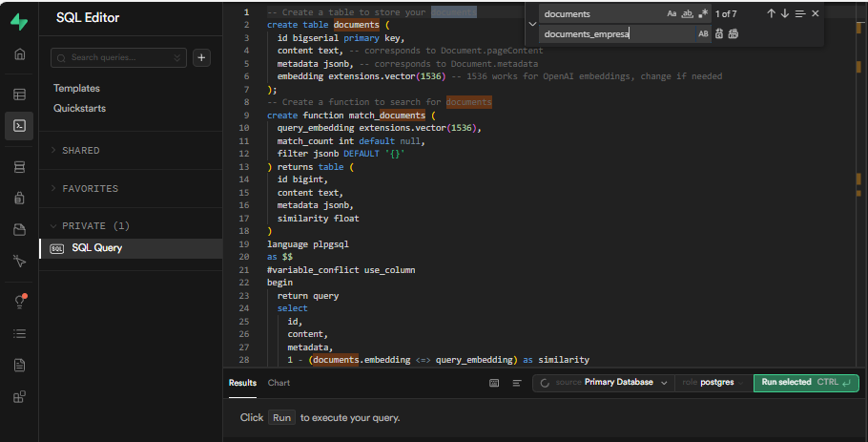Open the Templates link
Screen dimensions: 868x442
coord(76,88)
